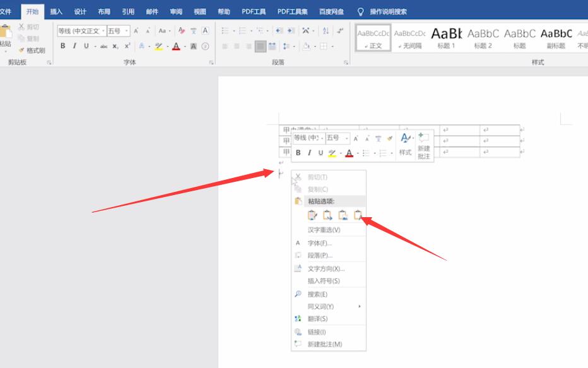Click Shrink Font Size in mini toolbar

click(x=367, y=138)
